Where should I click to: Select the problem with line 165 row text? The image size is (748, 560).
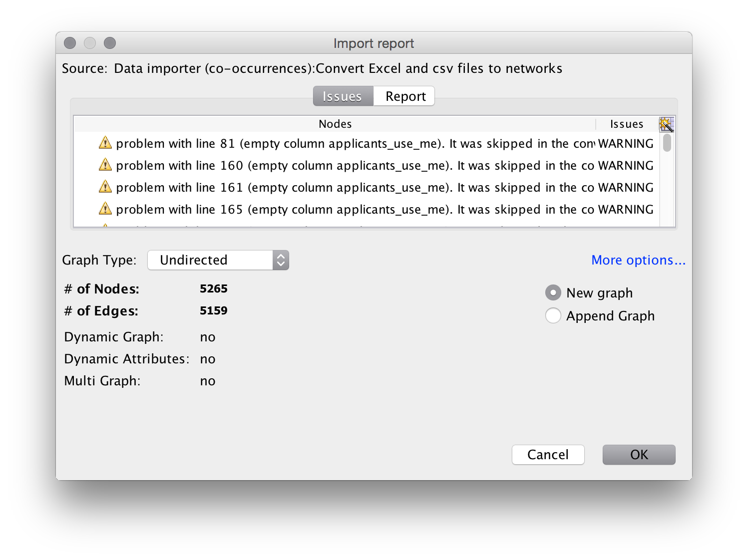(x=355, y=210)
